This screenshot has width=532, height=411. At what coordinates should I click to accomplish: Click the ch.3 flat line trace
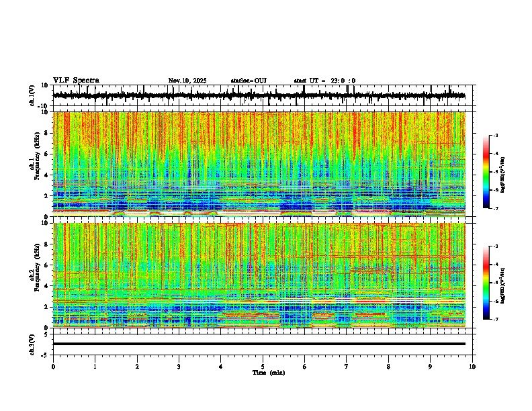coord(259,344)
